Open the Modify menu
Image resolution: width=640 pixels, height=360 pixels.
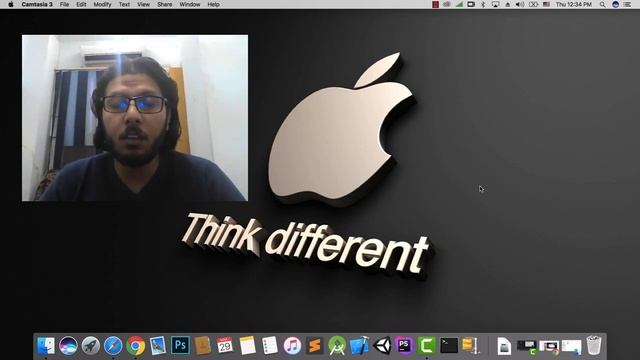(x=102, y=4)
